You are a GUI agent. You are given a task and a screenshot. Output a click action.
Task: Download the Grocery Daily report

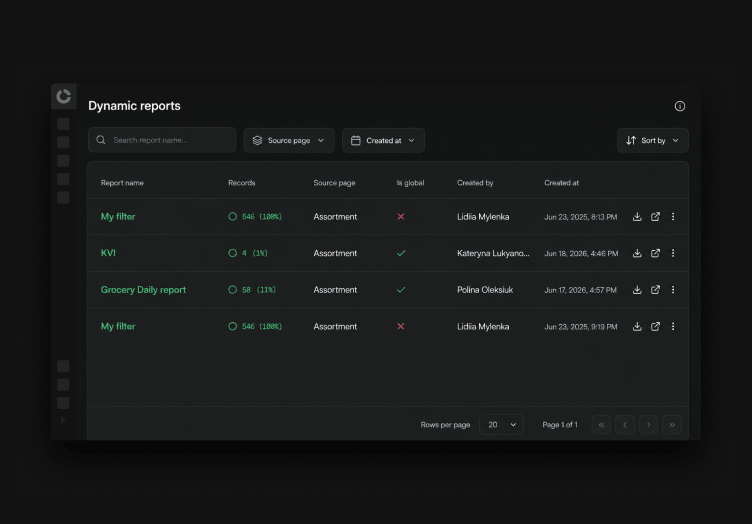637,290
